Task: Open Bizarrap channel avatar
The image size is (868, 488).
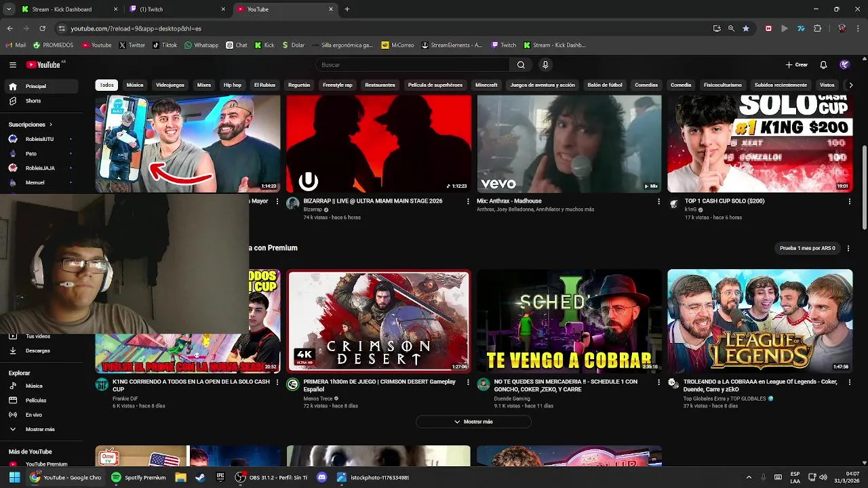Action: [x=293, y=203]
